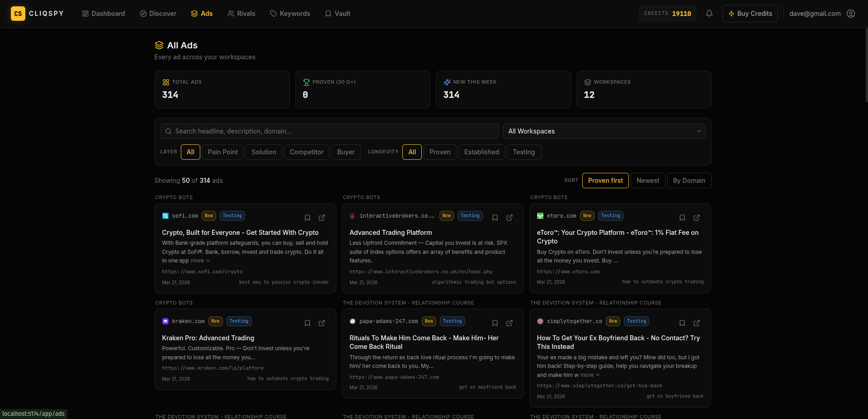Open the papa-adams-247.com ad external link

coord(509,323)
